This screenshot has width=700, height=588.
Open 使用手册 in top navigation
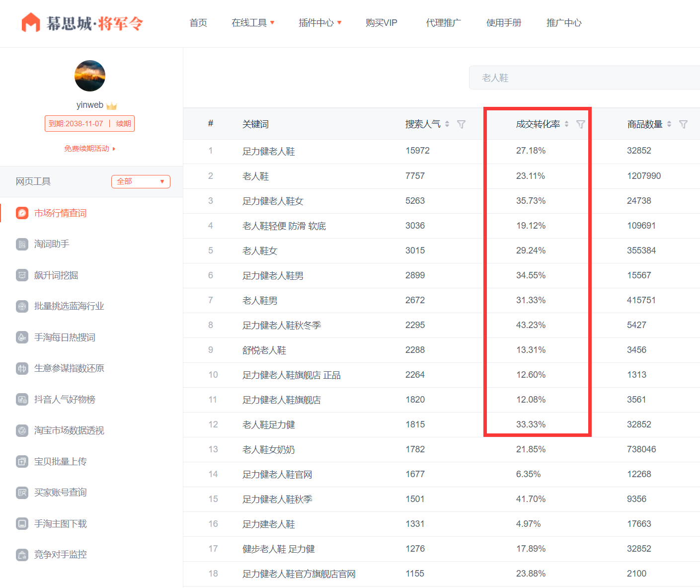click(504, 23)
